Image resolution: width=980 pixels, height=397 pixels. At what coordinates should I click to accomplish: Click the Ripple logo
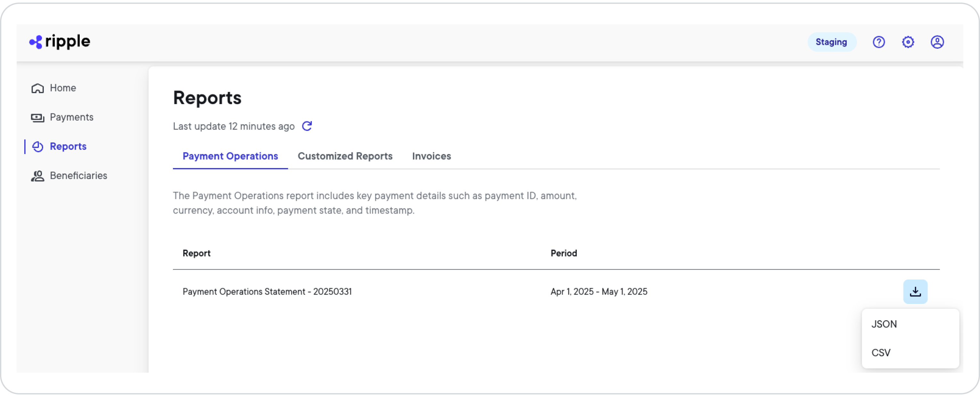point(59,42)
